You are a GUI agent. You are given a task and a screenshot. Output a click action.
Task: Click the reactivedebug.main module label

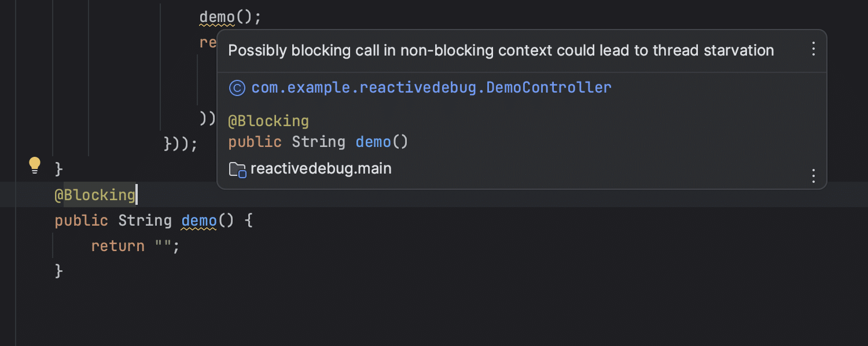click(x=321, y=169)
